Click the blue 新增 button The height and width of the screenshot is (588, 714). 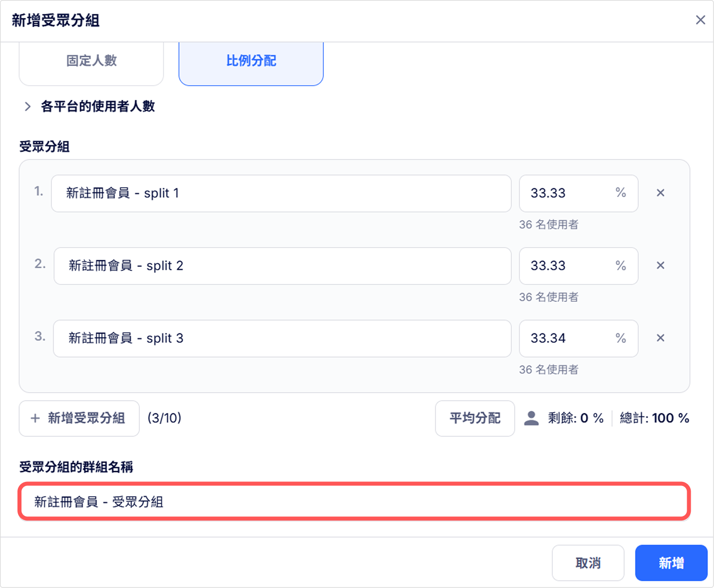(671, 563)
